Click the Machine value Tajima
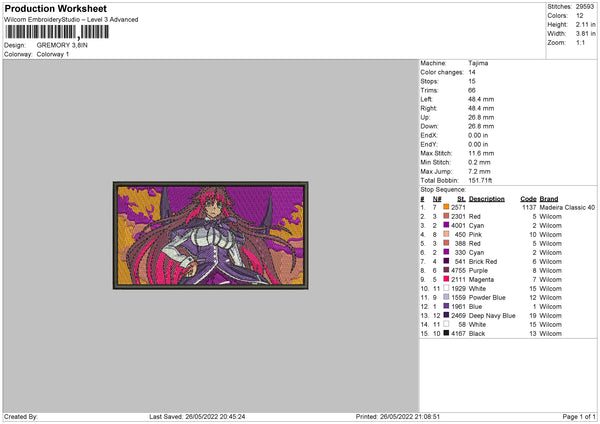 (x=478, y=63)
